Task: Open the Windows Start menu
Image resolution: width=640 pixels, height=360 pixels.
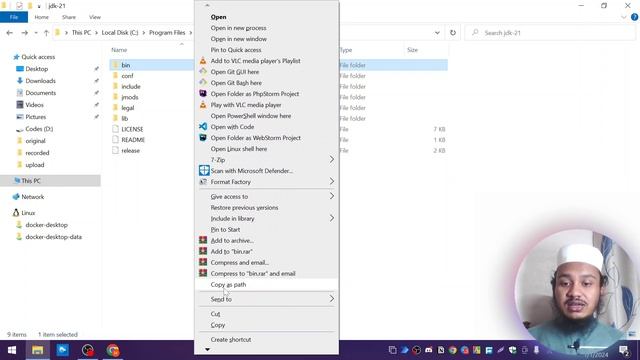Action: [12, 350]
